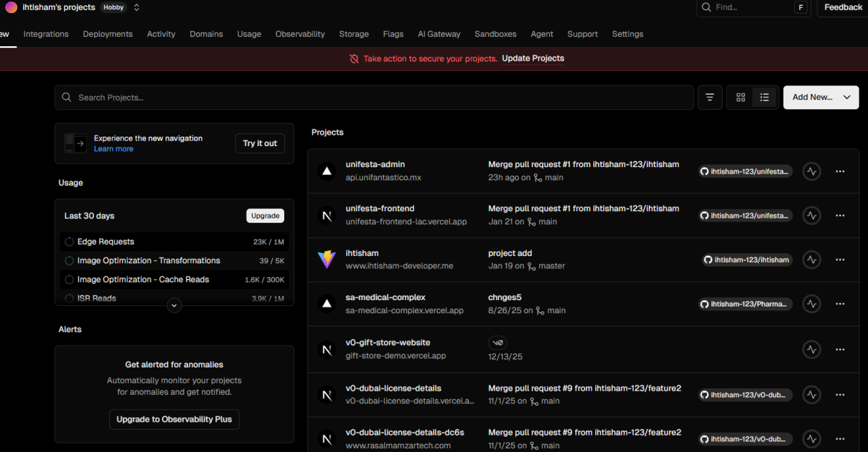
Task: Click the shield warning icon in the banner
Action: coord(354,59)
